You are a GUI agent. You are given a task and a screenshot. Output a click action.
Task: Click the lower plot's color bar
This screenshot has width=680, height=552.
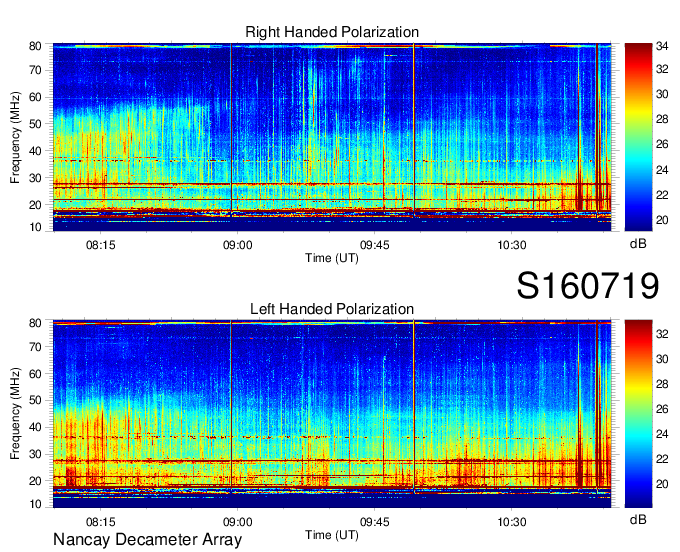pyautogui.click(x=638, y=414)
